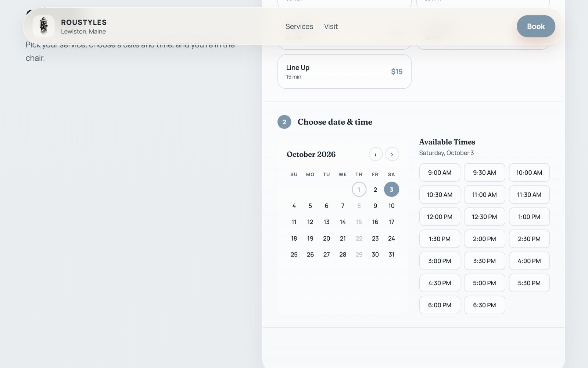The width and height of the screenshot is (588, 368).
Task: Pick the 11:30 AM slot
Action: [529, 195]
